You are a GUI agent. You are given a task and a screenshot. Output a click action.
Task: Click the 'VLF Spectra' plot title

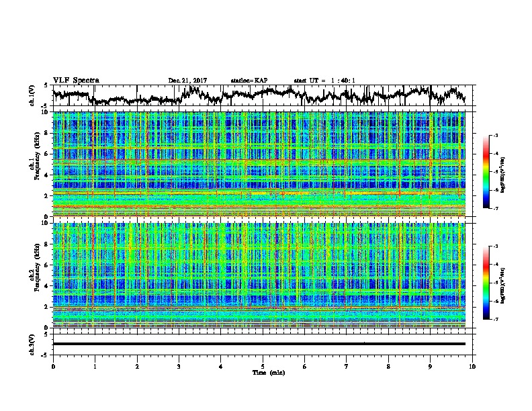click(76, 81)
